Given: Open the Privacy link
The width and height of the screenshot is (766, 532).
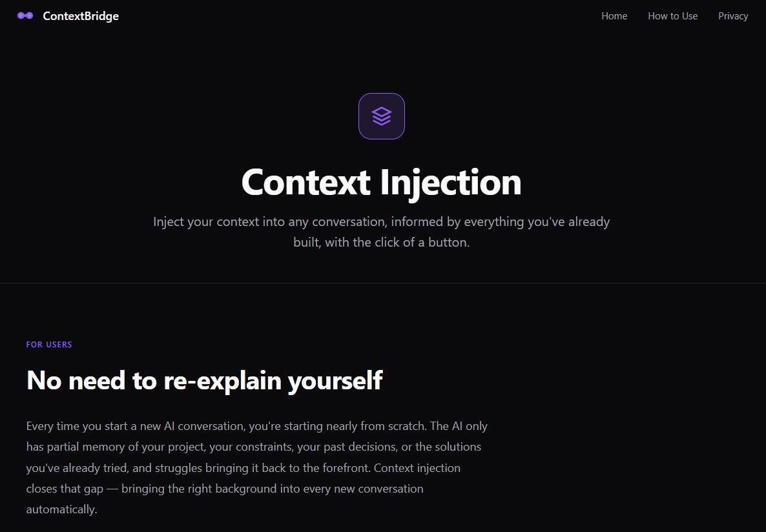Looking at the screenshot, I should pyautogui.click(x=733, y=16).
